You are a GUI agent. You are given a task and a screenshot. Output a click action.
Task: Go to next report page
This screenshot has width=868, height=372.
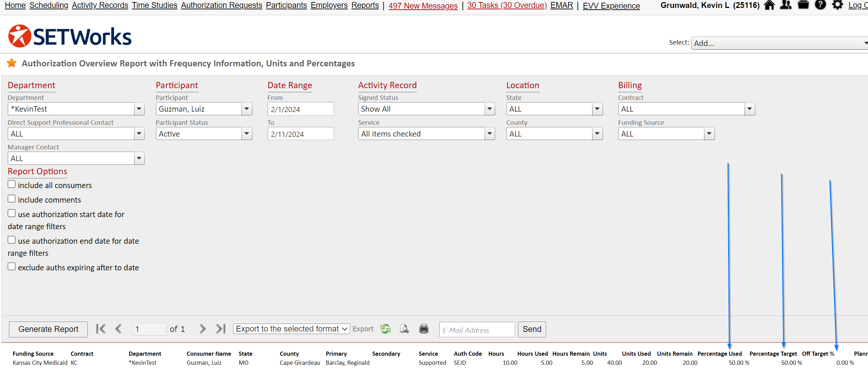(202, 329)
